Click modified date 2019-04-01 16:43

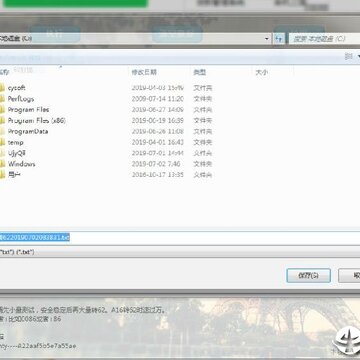pos(157,142)
